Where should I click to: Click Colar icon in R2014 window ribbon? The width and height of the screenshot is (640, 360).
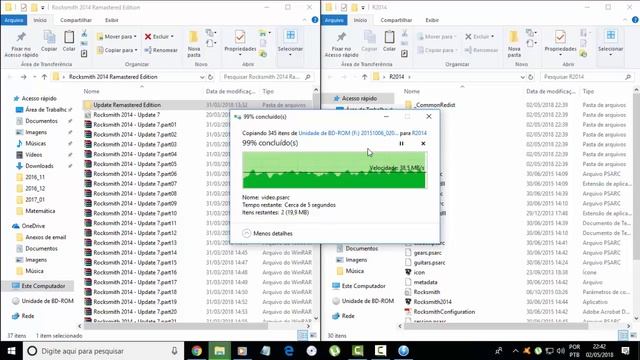(x=389, y=41)
